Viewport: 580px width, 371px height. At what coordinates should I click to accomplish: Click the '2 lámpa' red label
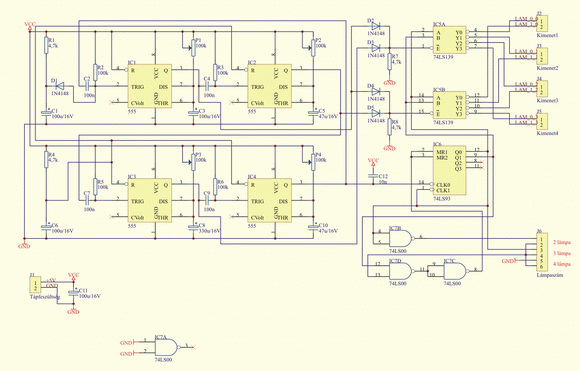[x=562, y=243]
